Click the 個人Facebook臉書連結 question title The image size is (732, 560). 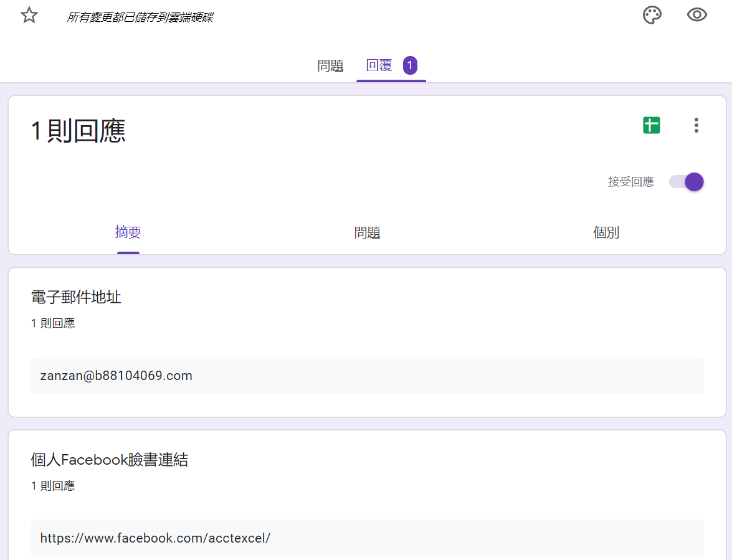(109, 460)
